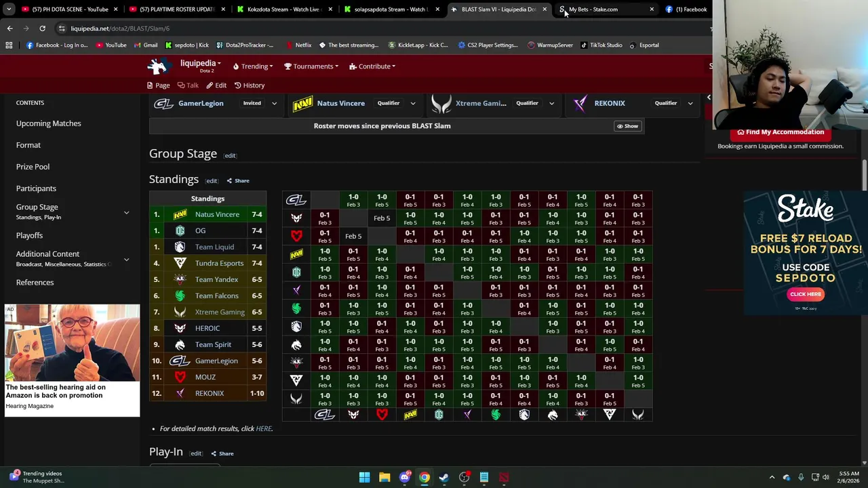Go to Participants in contents
Viewport: 868px width, 488px height.
[36, 188]
